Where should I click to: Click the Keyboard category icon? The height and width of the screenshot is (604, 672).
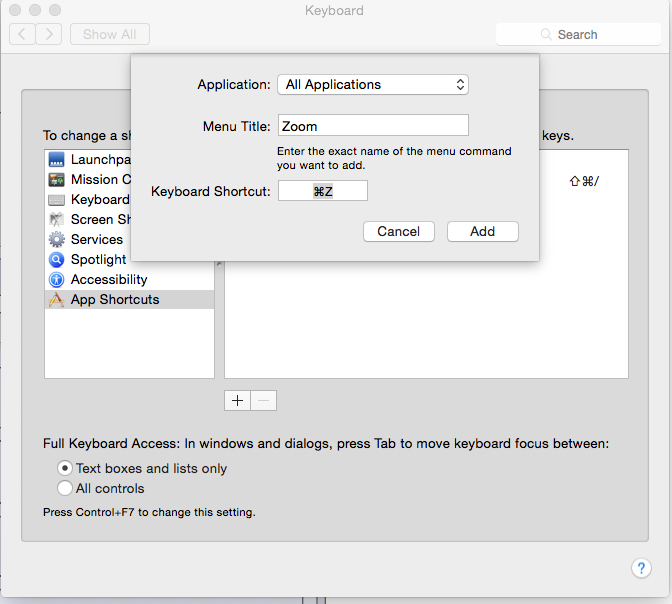(56, 200)
